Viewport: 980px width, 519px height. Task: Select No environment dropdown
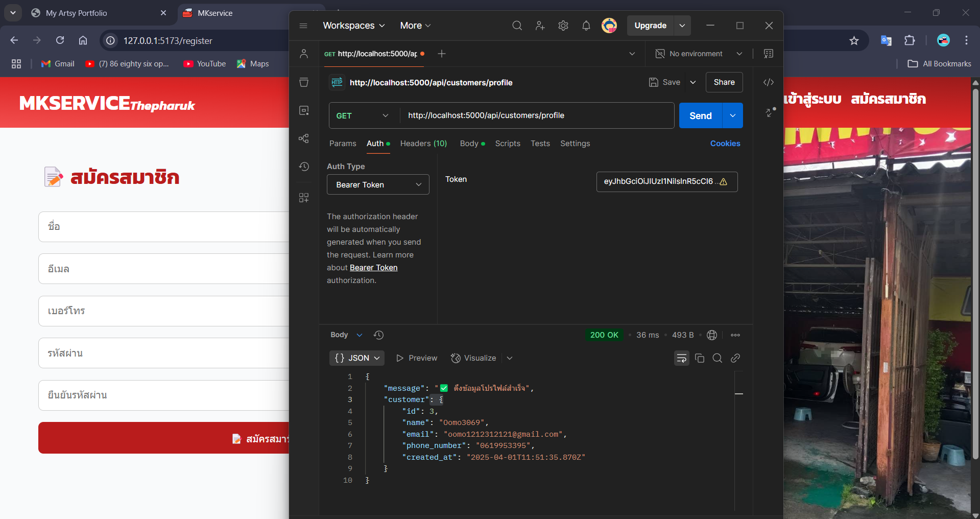[699, 54]
